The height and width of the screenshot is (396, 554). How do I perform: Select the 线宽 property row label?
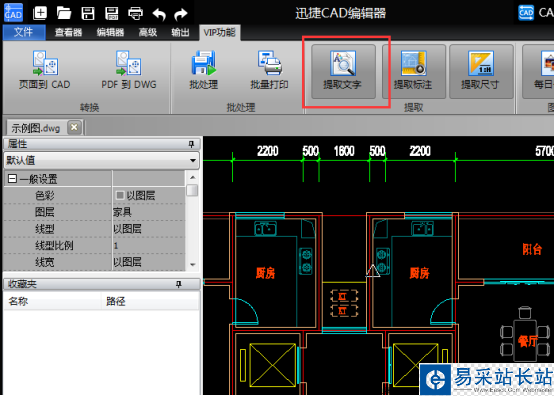pyautogui.click(x=45, y=262)
